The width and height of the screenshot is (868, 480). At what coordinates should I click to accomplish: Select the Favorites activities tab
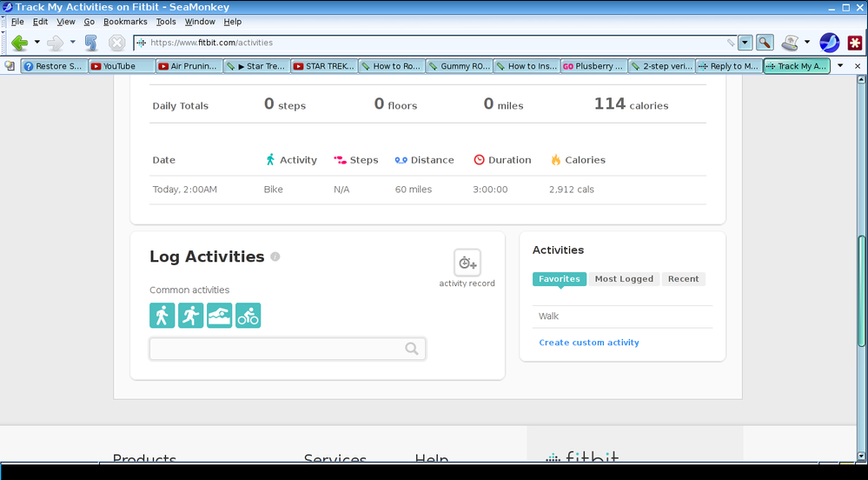559,279
